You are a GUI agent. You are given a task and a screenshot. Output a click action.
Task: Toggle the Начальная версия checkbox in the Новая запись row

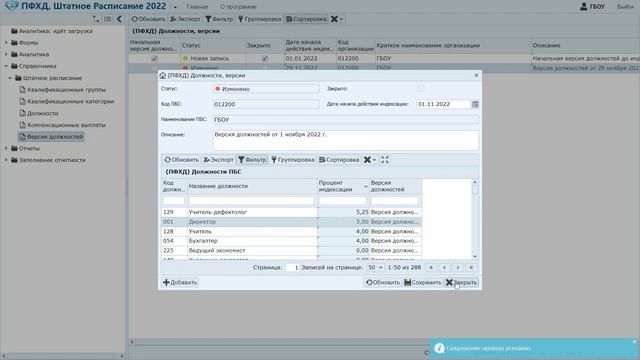[x=154, y=58]
